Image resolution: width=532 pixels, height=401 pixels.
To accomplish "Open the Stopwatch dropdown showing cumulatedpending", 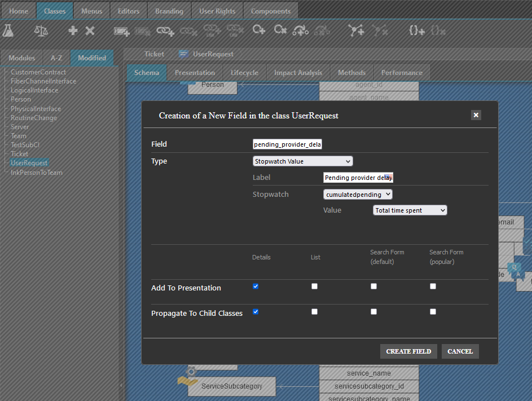I will tap(358, 195).
